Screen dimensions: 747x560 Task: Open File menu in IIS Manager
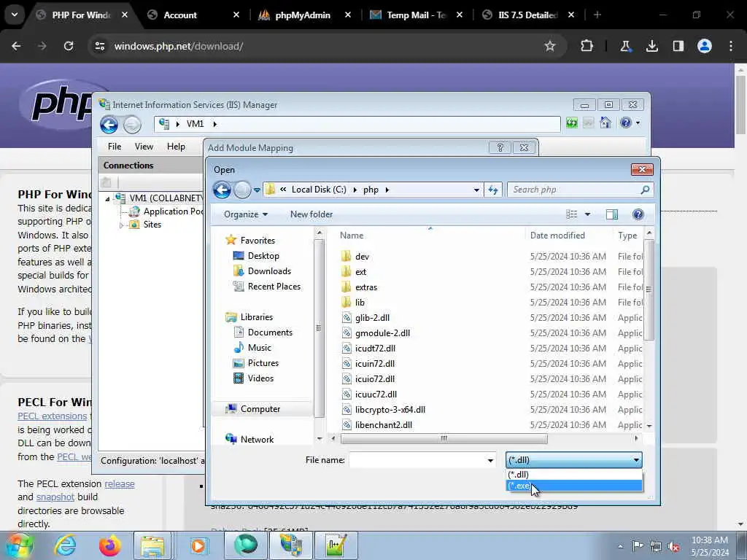tap(115, 147)
